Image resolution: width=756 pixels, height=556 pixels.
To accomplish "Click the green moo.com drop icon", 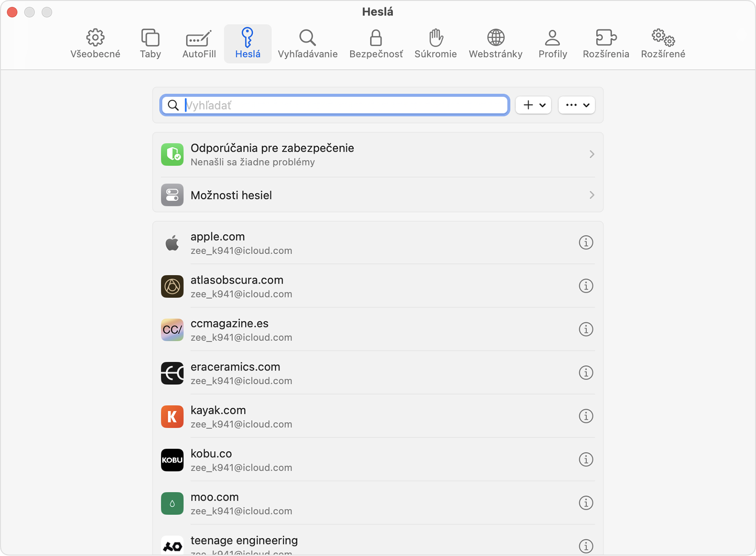I will [172, 503].
